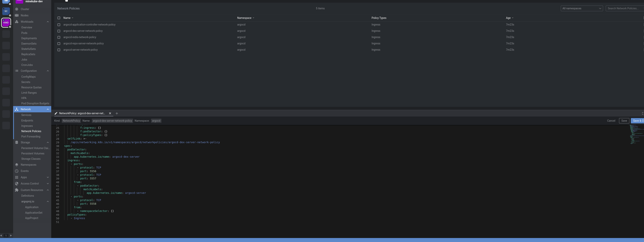This screenshot has height=242, width=644.
Task: Click the Apps grid icon
Action: (17, 177)
